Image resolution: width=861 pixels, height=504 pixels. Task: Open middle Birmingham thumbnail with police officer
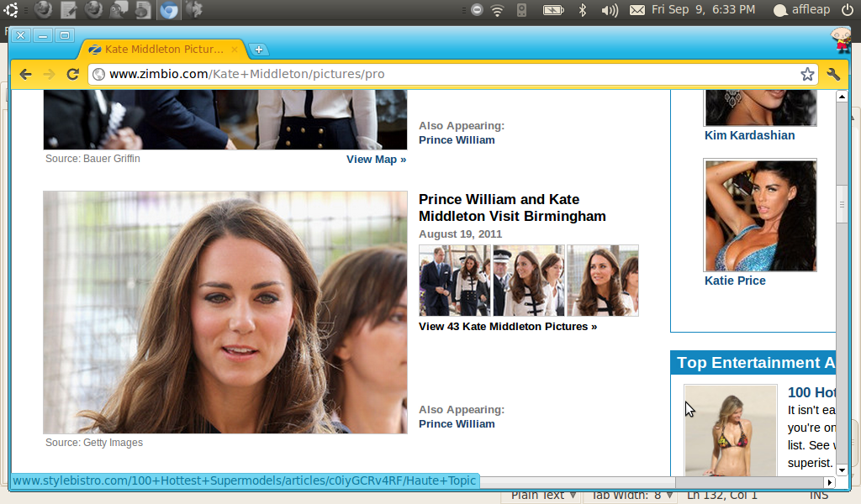click(529, 281)
